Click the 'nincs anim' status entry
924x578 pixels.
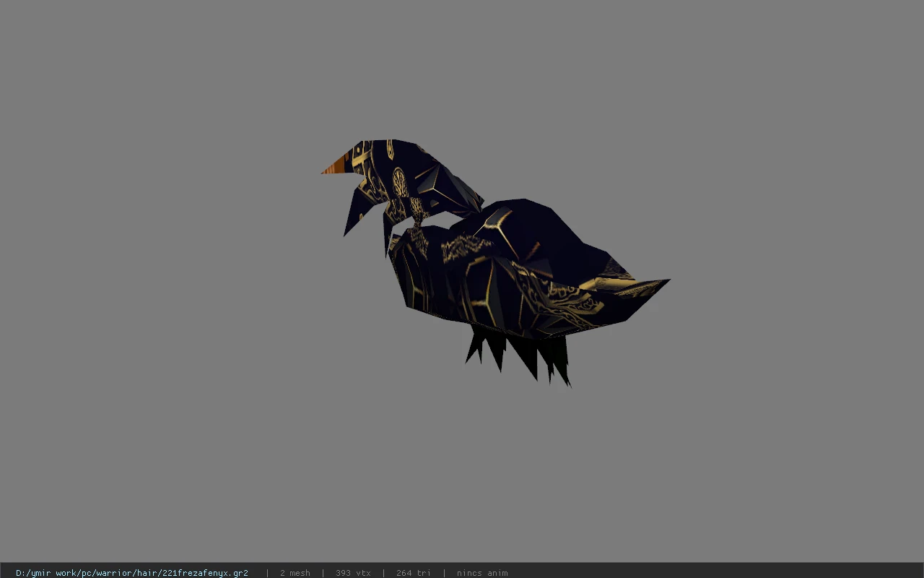click(482, 573)
